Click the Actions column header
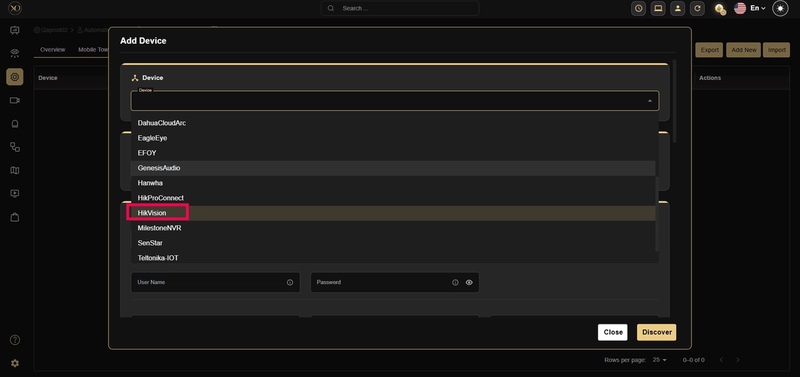Image resolution: width=800 pixels, height=377 pixels. pyautogui.click(x=710, y=78)
